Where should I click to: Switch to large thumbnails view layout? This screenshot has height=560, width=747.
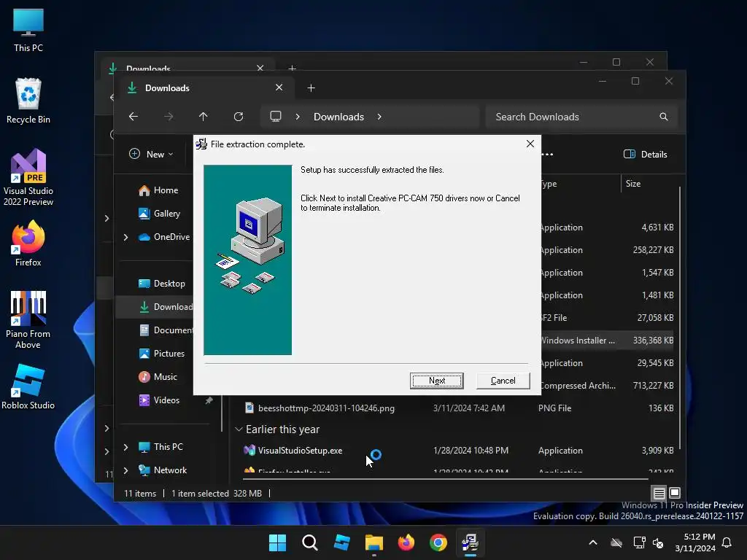675,494
